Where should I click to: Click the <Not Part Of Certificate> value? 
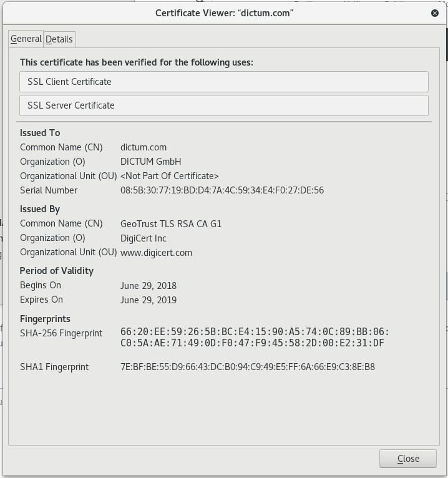tap(170, 176)
